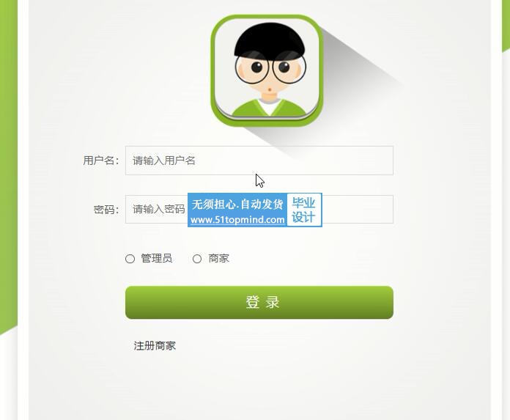This screenshot has width=510, height=420.
Task: Click the 毕业设计 badge box
Action: click(304, 210)
